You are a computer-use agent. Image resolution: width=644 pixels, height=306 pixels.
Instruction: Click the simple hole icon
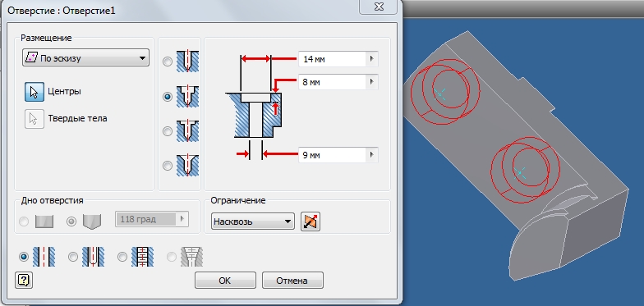coord(44,257)
